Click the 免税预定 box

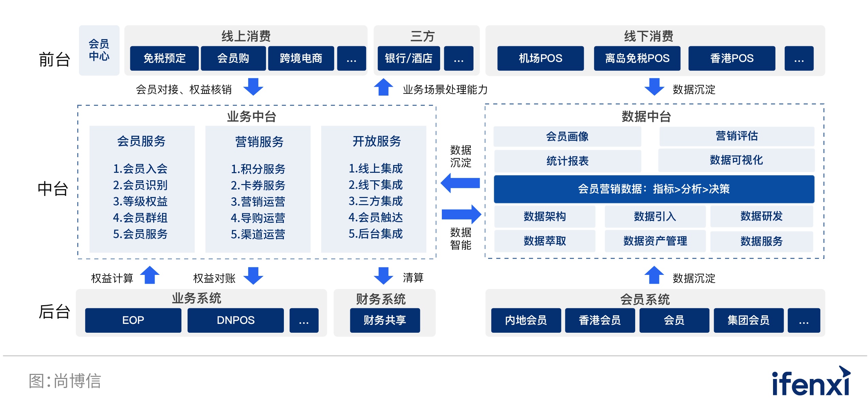pyautogui.click(x=164, y=58)
